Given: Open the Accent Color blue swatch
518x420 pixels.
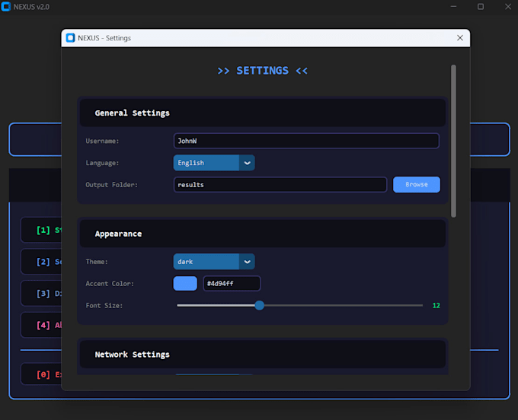Looking at the screenshot, I should click(185, 283).
